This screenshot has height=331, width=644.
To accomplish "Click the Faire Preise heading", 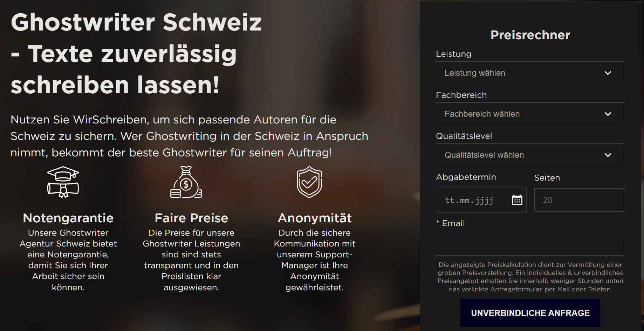I will tap(191, 218).
